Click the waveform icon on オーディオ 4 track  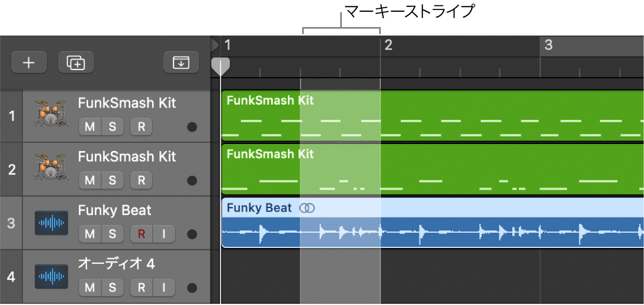tap(51, 276)
